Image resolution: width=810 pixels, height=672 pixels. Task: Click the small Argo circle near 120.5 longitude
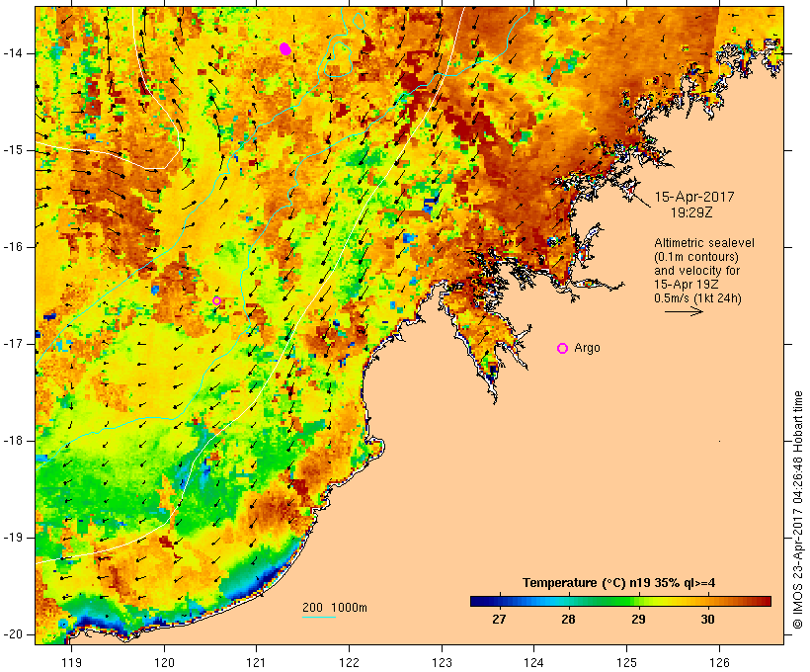pos(217,300)
